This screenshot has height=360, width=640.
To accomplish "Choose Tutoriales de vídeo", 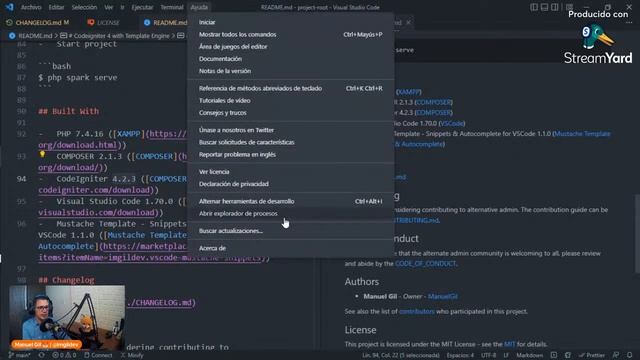I will pos(291,100).
